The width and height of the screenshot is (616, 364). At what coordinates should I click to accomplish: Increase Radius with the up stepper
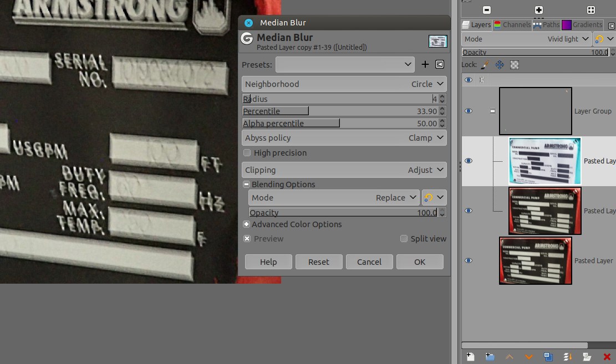(442, 96)
